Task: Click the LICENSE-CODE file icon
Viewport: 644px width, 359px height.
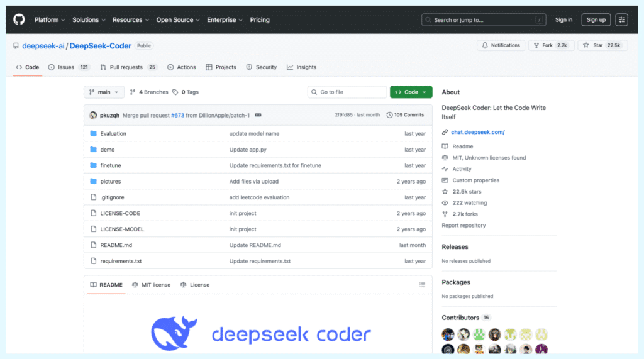Action: 93,213
